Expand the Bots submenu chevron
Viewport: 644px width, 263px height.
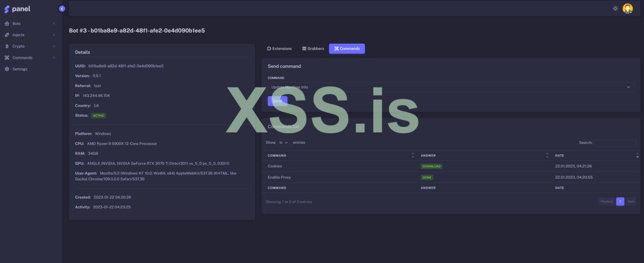click(54, 24)
